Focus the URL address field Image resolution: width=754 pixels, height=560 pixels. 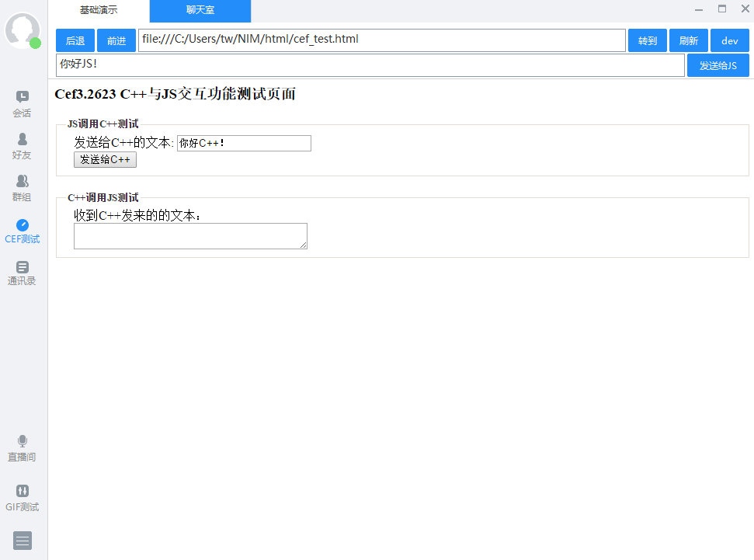pyautogui.click(x=382, y=40)
